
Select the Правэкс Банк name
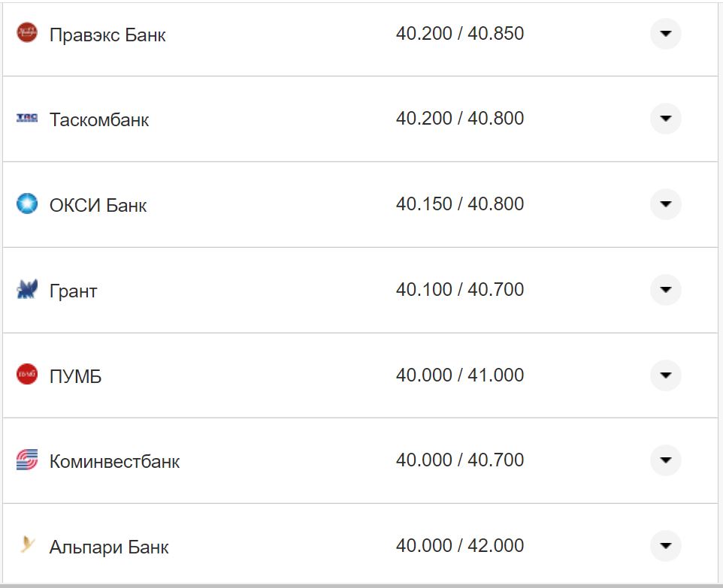tap(107, 35)
